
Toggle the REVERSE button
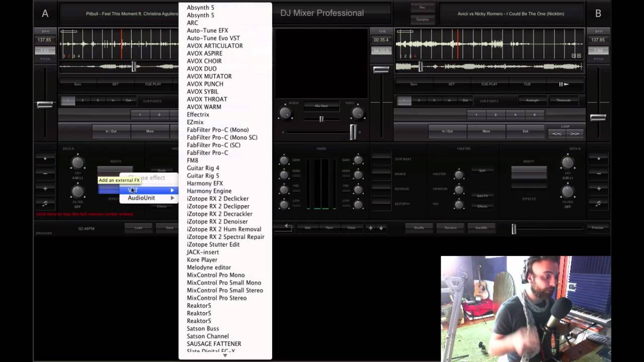coord(381,189)
